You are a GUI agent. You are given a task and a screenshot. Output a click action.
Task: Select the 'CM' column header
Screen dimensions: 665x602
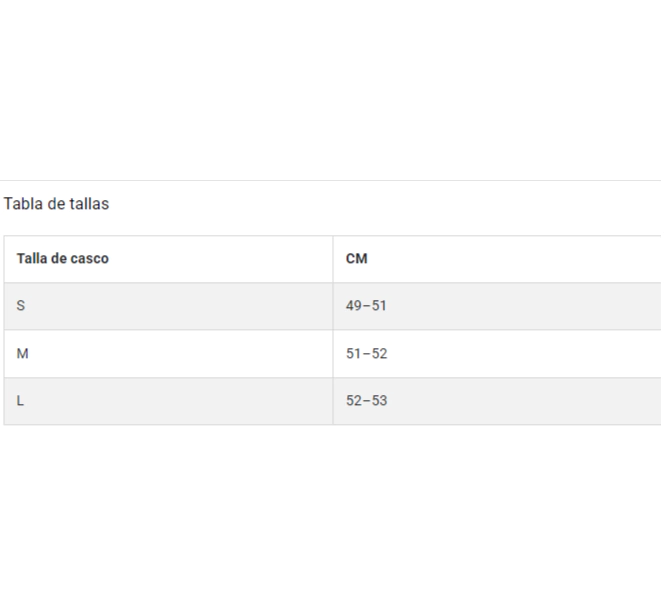497,259
